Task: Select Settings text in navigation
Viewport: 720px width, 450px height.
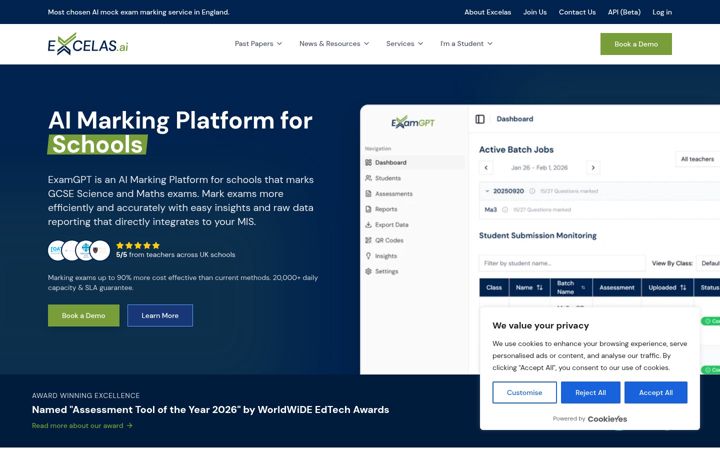Action: pos(386,271)
